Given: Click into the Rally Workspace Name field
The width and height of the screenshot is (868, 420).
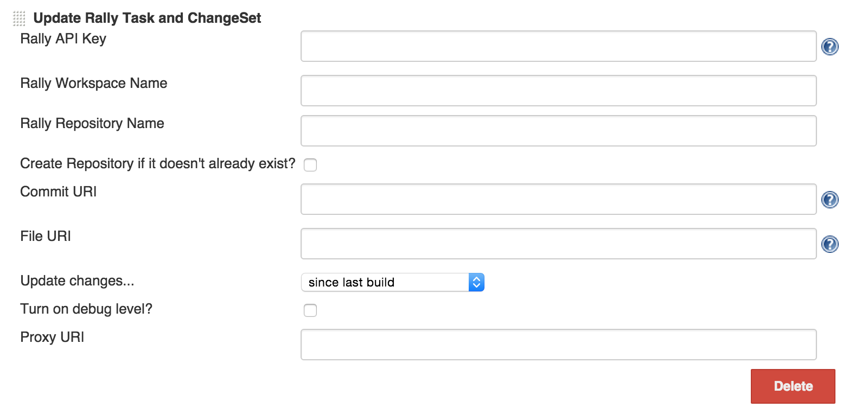Looking at the screenshot, I should [x=558, y=91].
